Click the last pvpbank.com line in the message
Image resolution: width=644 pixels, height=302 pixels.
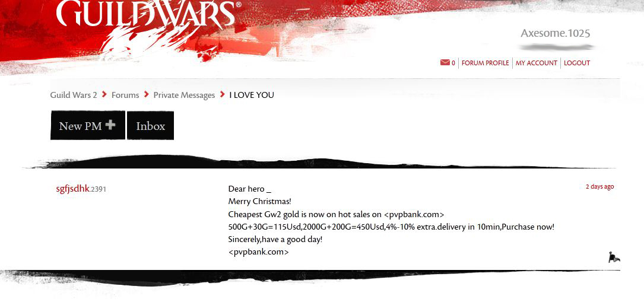pyautogui.click(x=258, y=252)
